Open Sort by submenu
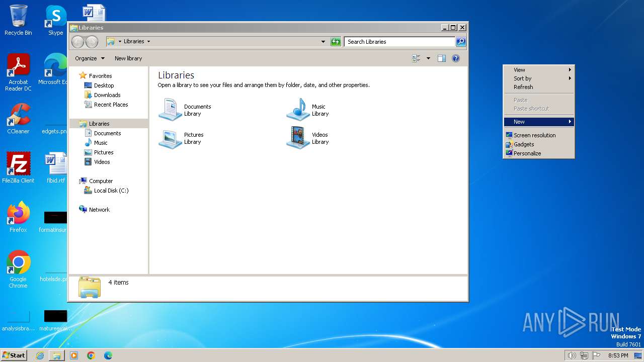The width and height of the screenshot is (644, 362). (539, 78)
